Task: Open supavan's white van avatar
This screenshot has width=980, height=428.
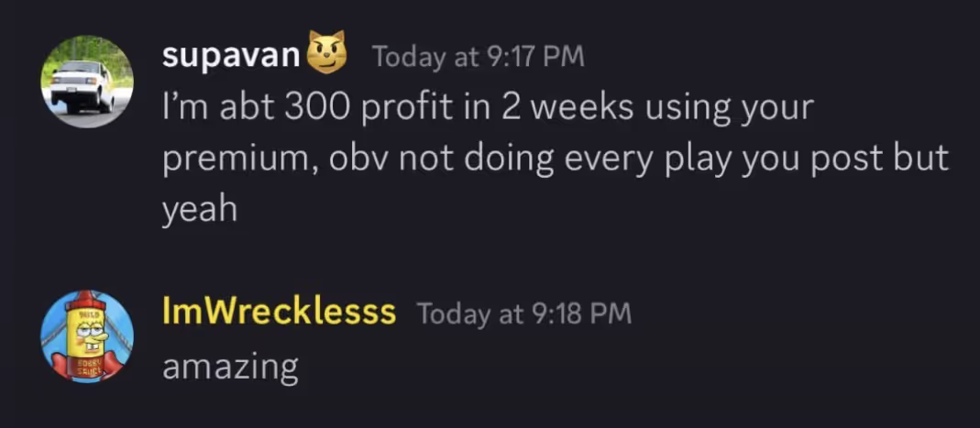Action: [x=87, y=82]
